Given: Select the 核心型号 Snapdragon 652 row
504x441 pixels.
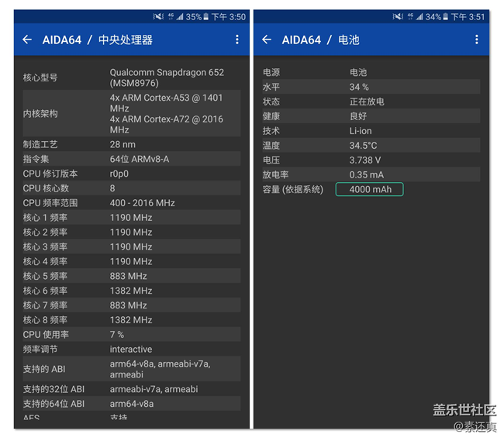Looking at the screenshot, I should (132, 78).
